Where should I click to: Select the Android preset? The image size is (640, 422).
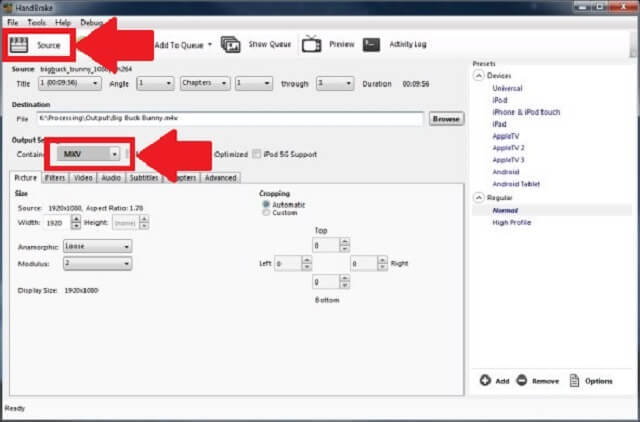(x=506, y=172)
